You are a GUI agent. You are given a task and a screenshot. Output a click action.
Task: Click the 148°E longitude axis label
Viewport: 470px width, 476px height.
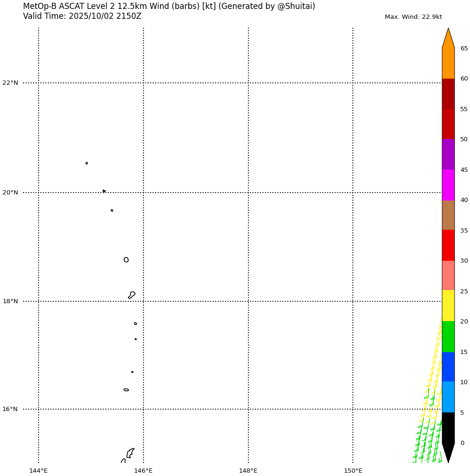tap(248, 471)
